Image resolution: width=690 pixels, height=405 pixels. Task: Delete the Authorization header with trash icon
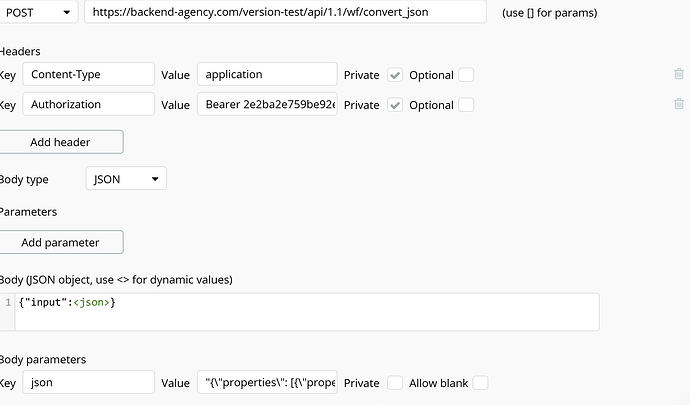point(679,104)
